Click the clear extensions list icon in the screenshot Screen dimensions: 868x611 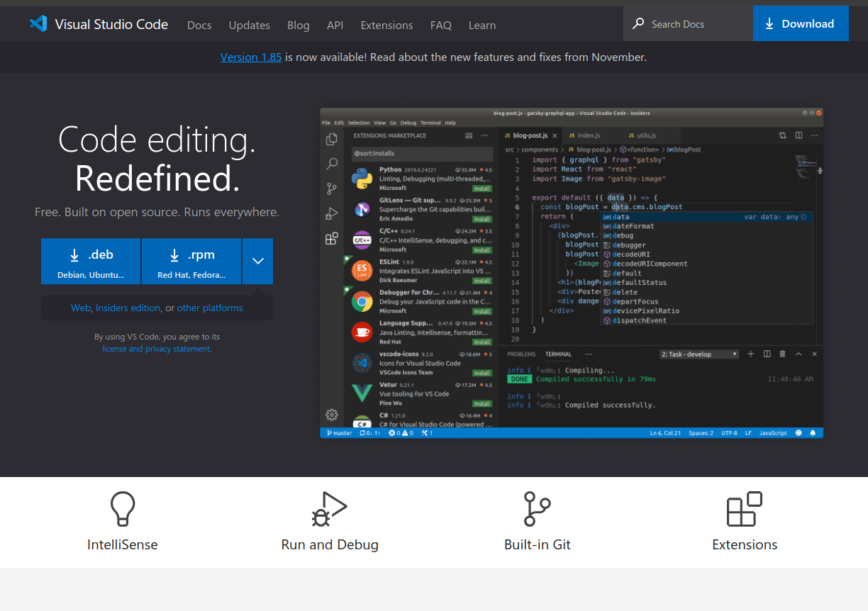click(469, 135)
